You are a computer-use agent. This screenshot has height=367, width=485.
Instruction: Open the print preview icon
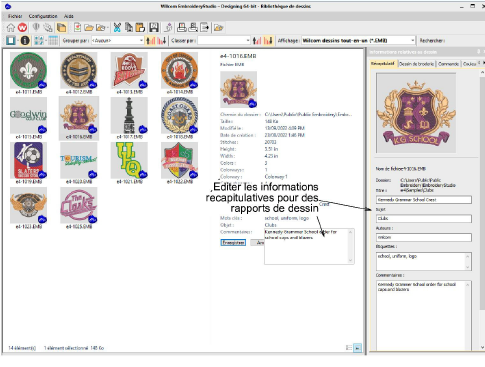193,28
